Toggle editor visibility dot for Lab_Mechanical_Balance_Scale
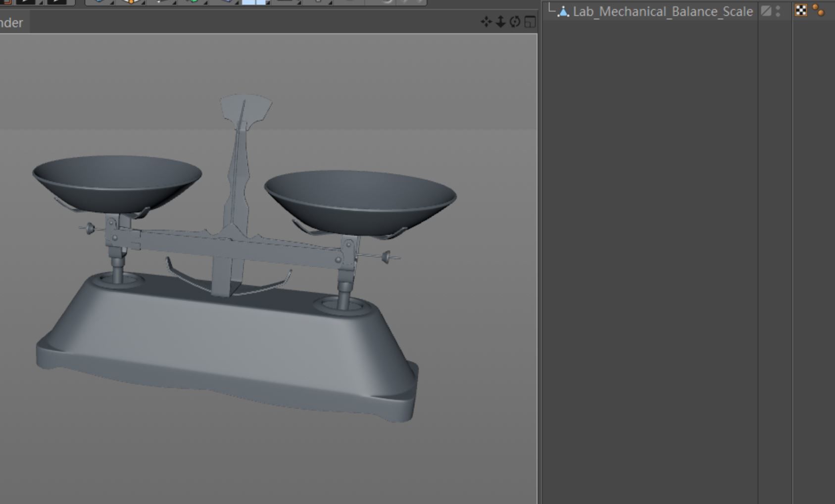 [x=778, y=7]
